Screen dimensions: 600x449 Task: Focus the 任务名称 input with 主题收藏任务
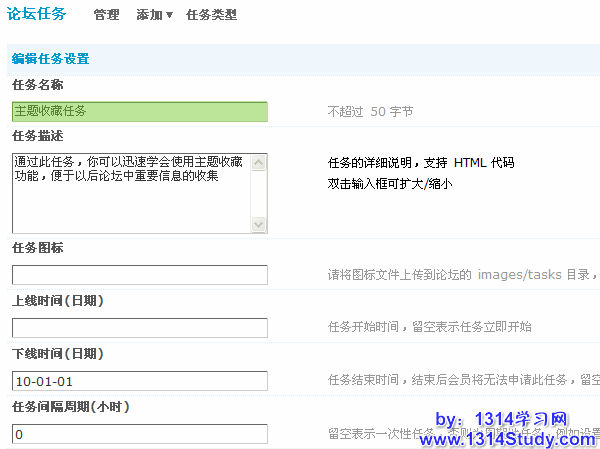pos(139,112)
